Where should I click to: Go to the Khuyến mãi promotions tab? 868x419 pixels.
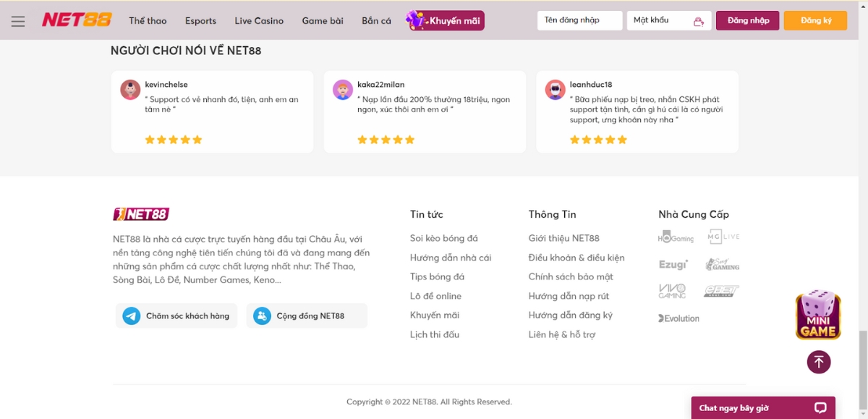[446, 21]
